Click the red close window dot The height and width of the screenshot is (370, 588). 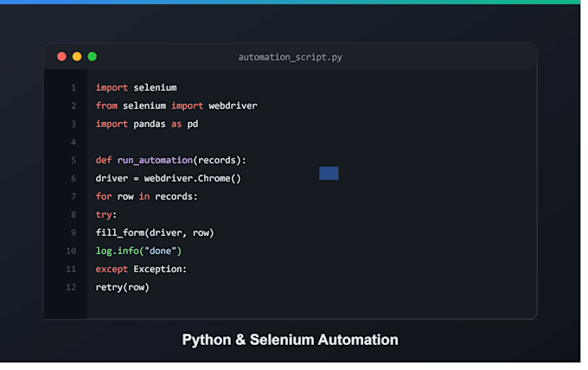(x=62, y=56)
